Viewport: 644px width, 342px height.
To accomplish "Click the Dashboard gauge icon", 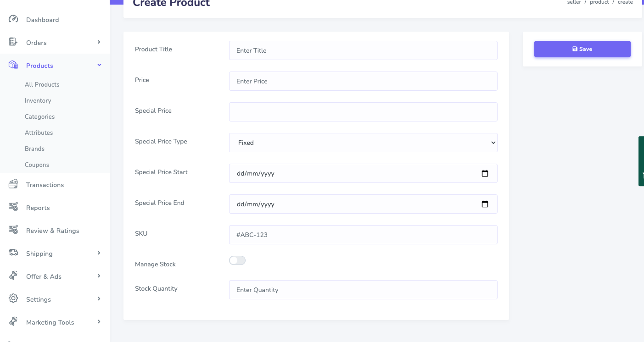I will pos(13,19).
